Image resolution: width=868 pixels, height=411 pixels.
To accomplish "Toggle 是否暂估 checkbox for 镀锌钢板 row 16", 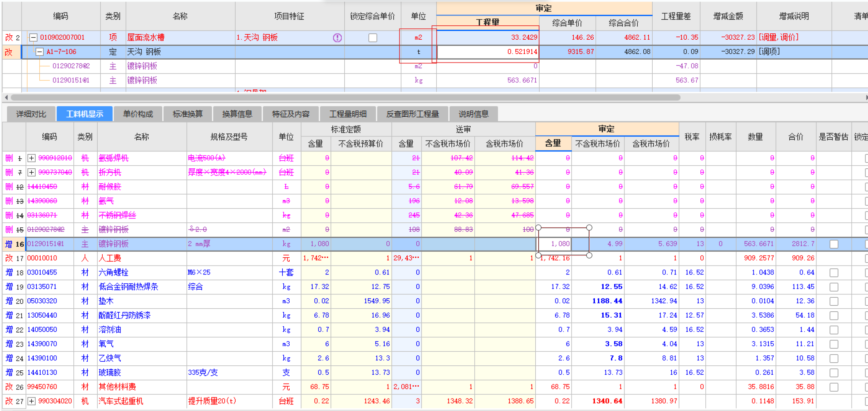I will pos(834,244).
